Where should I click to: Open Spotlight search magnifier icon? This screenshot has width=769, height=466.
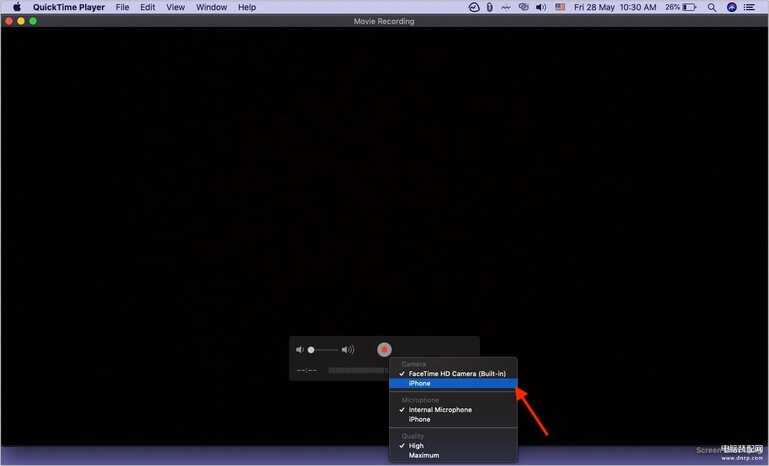[x=712, y=7]
